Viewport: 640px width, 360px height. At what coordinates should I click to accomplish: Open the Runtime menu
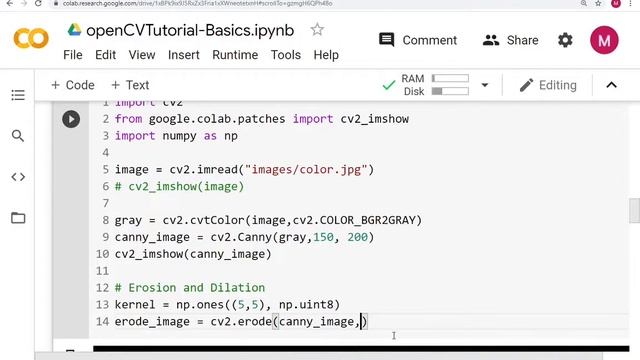235,55
